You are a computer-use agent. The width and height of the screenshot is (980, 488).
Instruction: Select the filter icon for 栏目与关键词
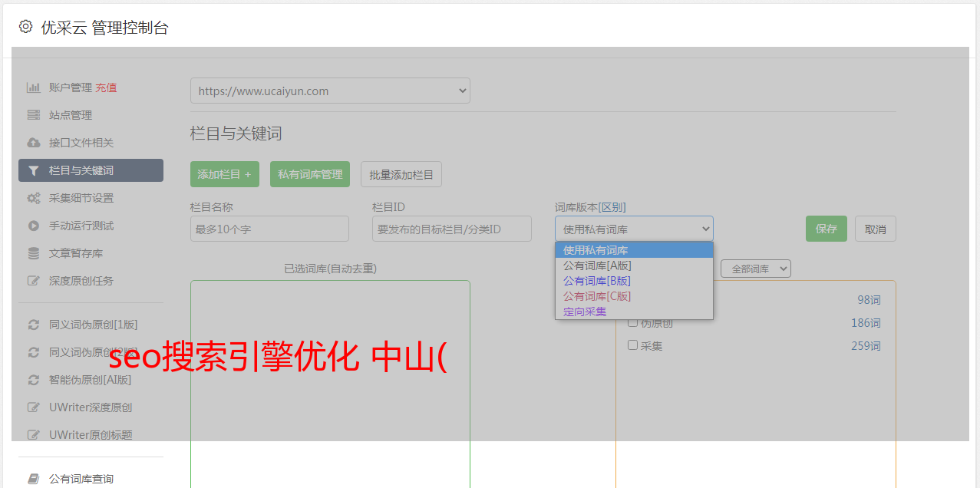[x=33, y=170]
